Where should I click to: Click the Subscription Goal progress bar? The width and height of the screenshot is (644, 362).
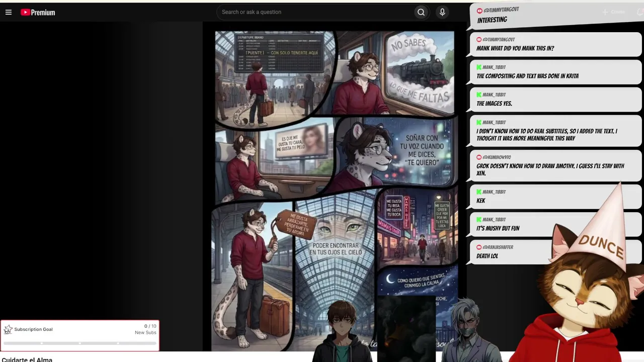(x=79, y=343)
